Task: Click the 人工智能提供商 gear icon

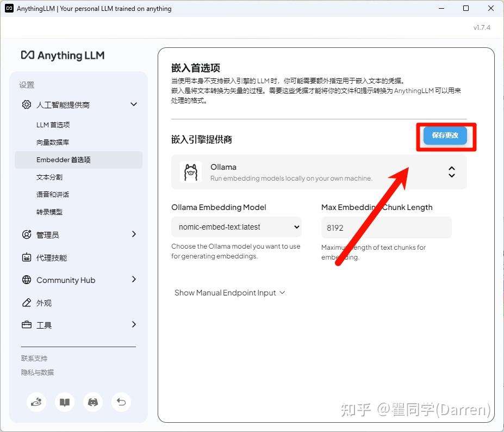Action: tap(26, 104)
